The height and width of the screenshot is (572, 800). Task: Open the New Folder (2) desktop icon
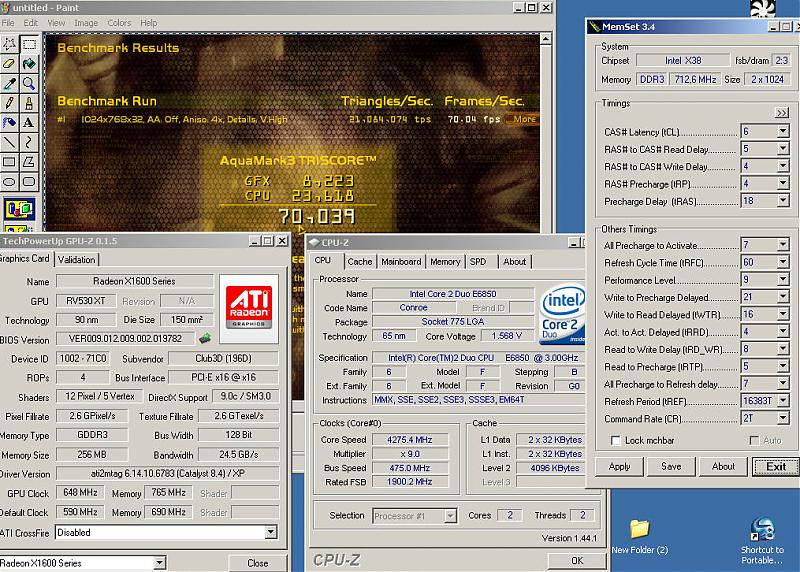639,536
